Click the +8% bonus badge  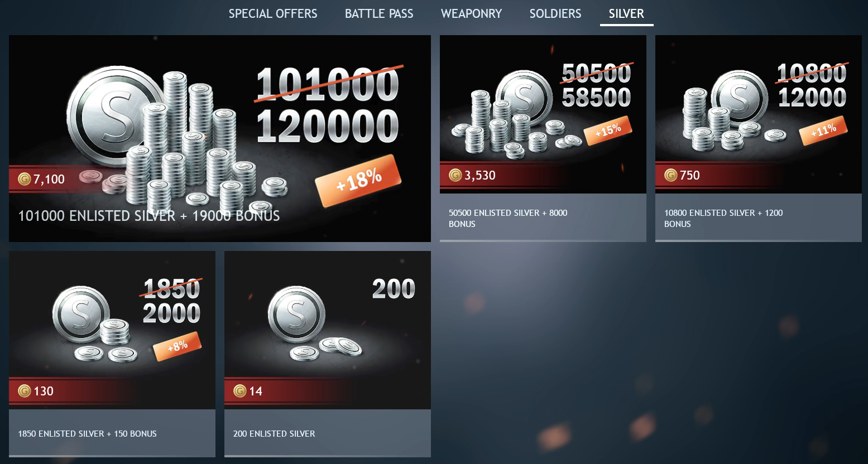point(177,346)
